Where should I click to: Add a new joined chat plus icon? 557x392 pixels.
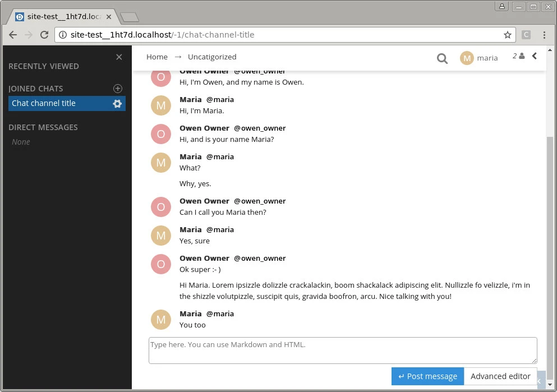(118, 89)
